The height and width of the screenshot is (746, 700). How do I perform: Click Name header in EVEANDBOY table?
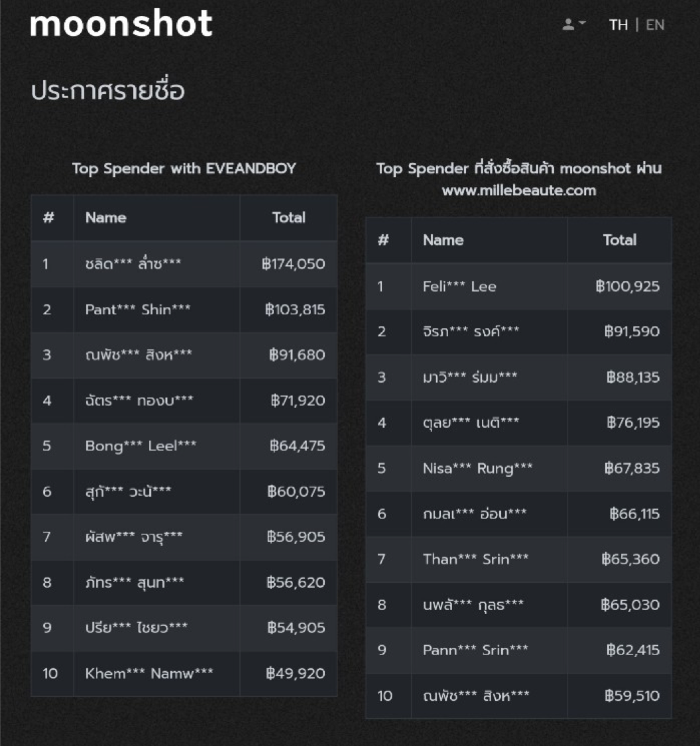[x=105, y=218]
